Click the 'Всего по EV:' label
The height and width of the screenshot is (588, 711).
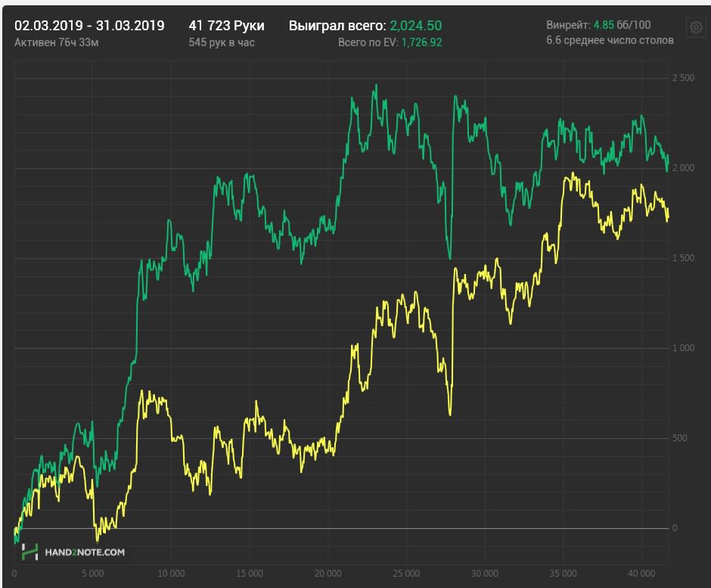[368, 42]
